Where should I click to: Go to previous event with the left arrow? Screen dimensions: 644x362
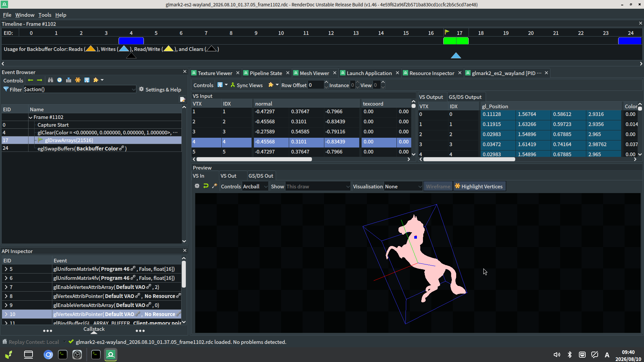(31, 80)
